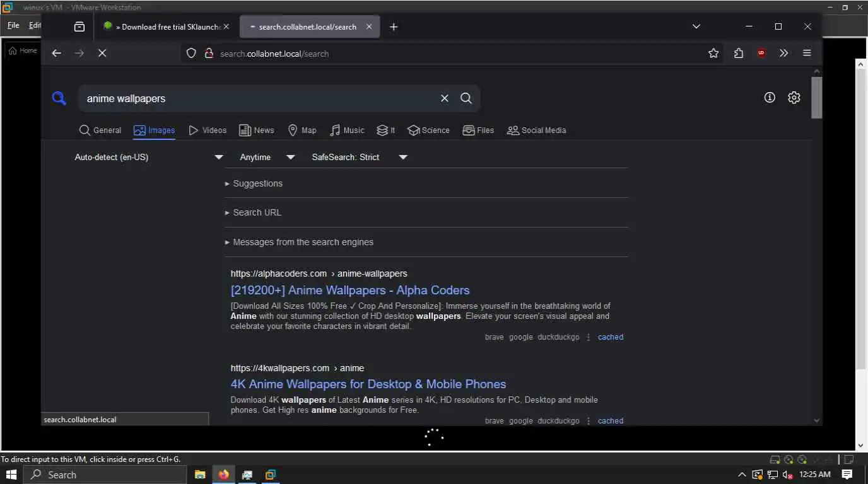This screenshot has width=868, height=484.
Task: Open the Map category
Action: (302, 130)
